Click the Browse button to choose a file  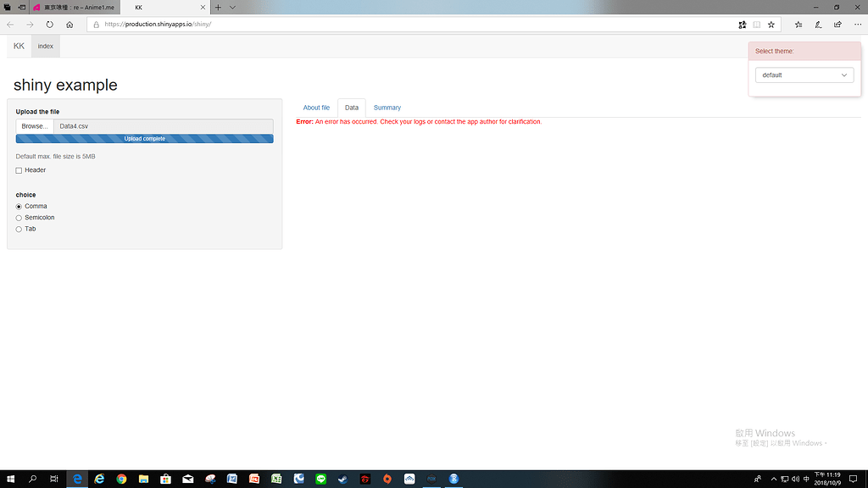click(x=34, y=125)
